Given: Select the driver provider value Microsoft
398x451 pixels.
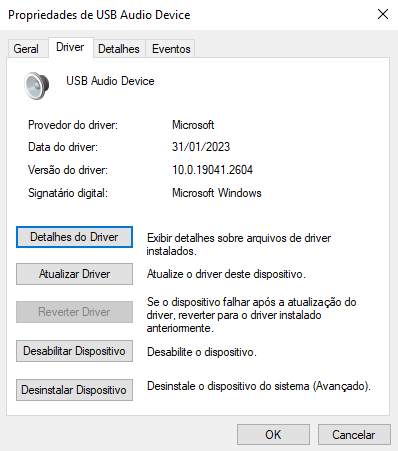Looking at the screenshot, I should pyautogui.click(x=193, y=125).
